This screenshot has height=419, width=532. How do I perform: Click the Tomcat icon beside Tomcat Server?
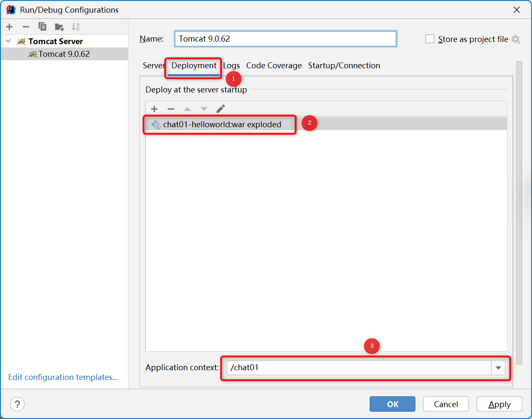[21, 41]
